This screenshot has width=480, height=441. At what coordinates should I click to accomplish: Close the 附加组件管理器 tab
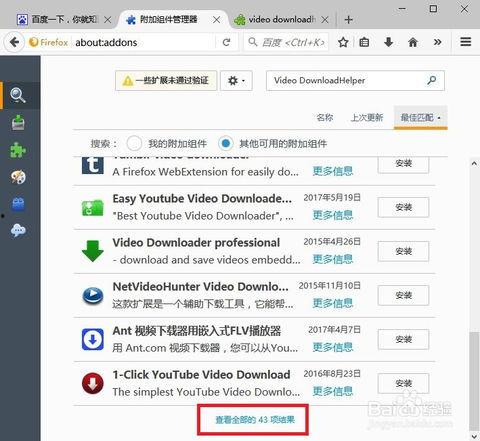[x=216, y=20]
